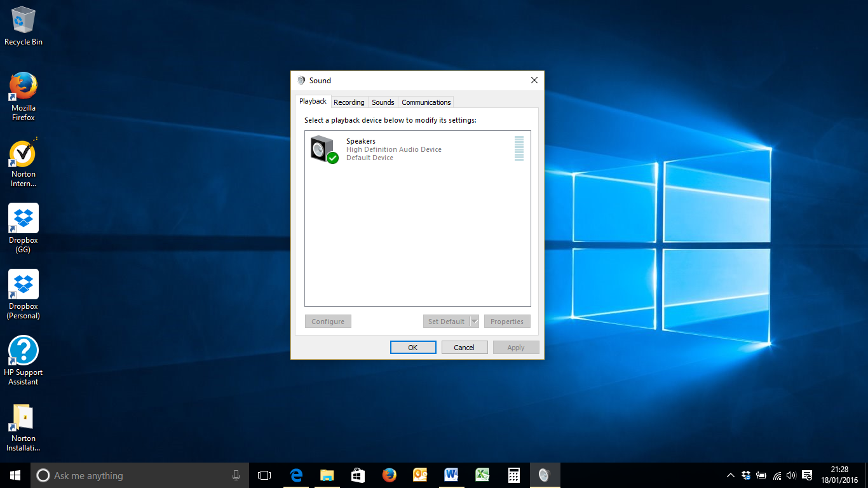868x488 pixels.
Task: Launch HP Support Assistant shortcut
Action: coord(24,351)
